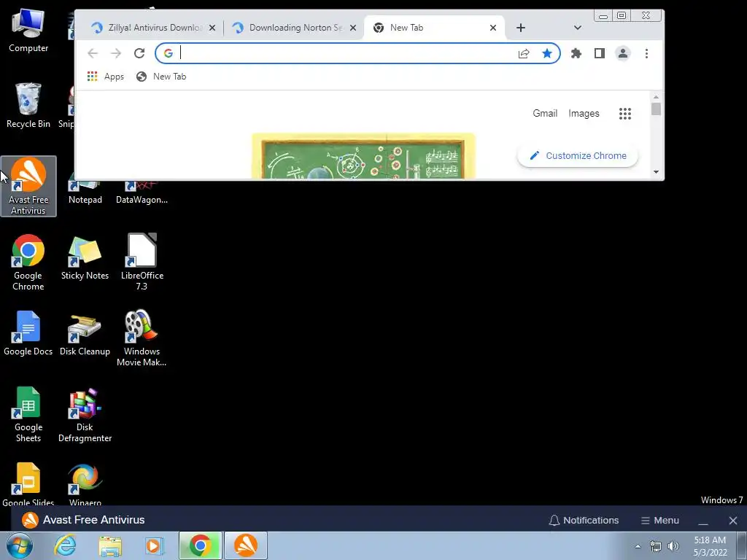The image size is (747, 560).
Task: Close the New Tab tab
Action: [493, 28]
